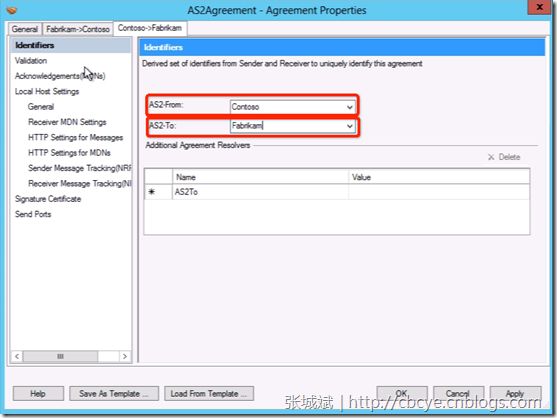Select Identifiers in the left pane
557x418 pixels.
point(34,45)
